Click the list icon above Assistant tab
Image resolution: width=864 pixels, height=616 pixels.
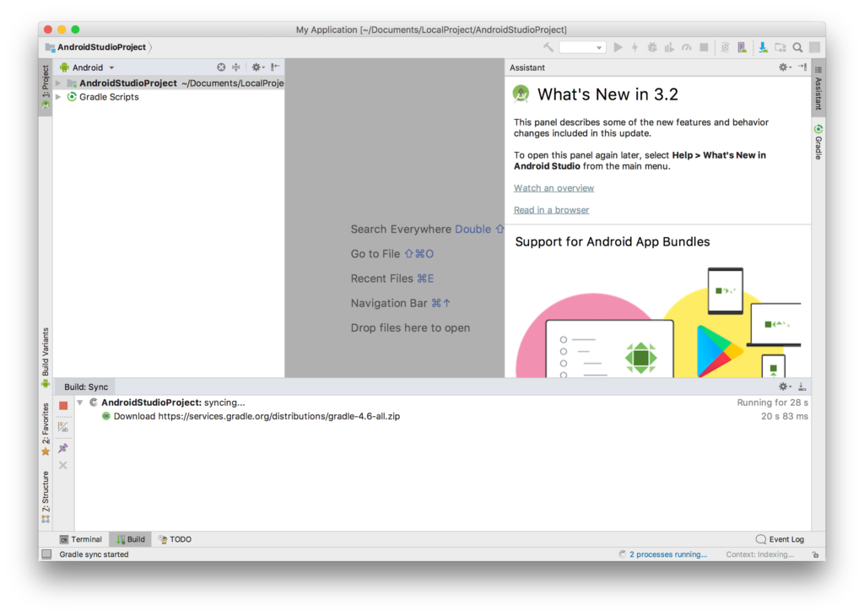(818, 69)
